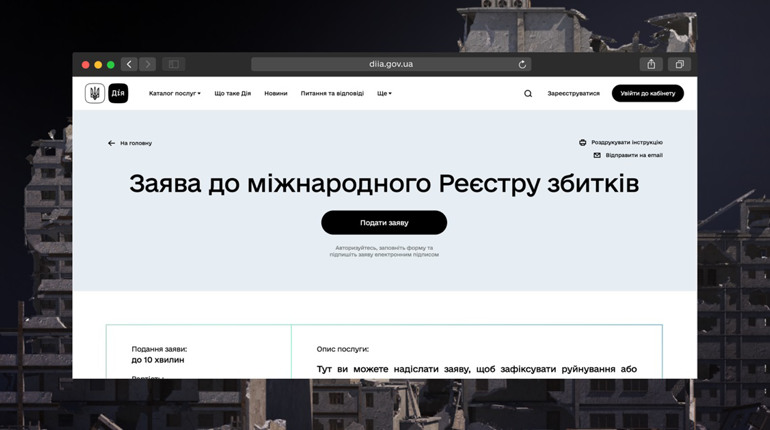Click the printer icon beside Роздрукувати інструкцію
The height and width of the screenshot is (430, 770).
[x=582, y=142]
